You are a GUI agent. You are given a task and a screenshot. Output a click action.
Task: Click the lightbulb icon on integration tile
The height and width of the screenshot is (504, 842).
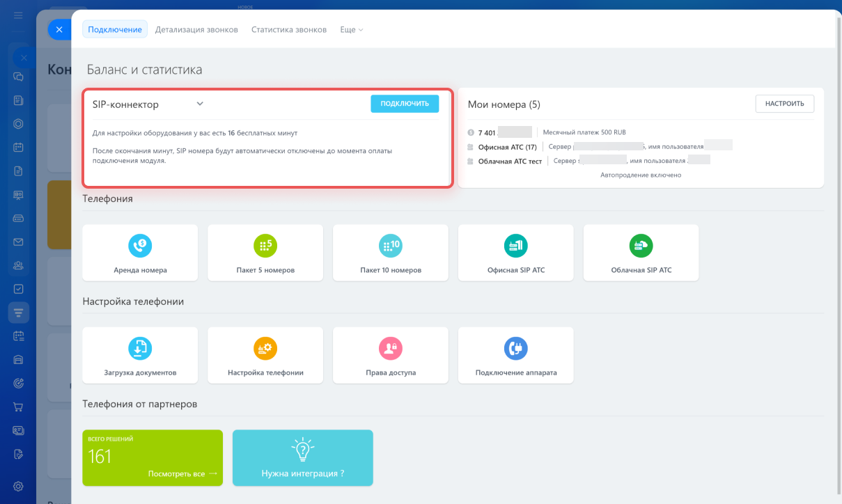click(302, 450)
